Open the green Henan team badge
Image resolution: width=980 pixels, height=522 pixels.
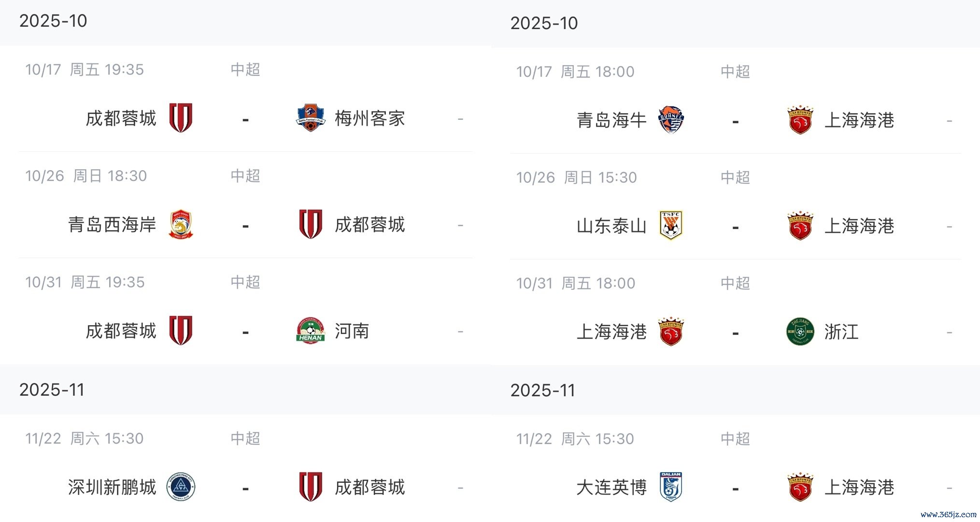pyautogui.click(x=310, y=331)
